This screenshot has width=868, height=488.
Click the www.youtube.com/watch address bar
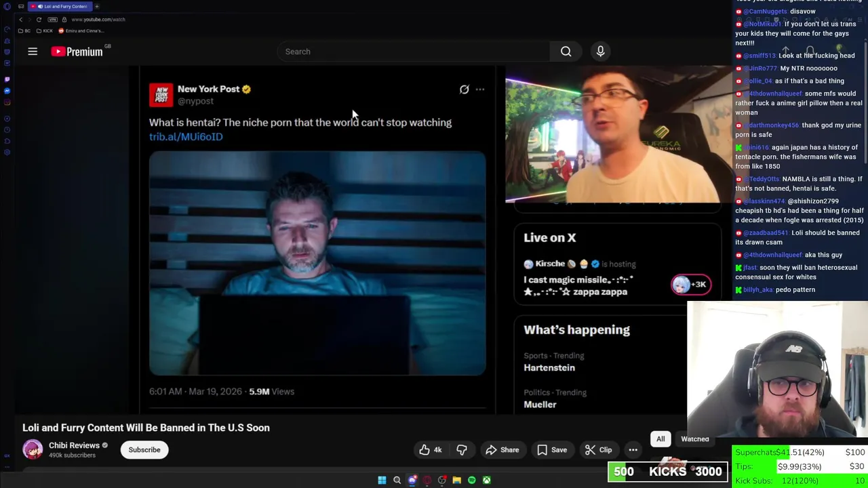pos(98,20)
